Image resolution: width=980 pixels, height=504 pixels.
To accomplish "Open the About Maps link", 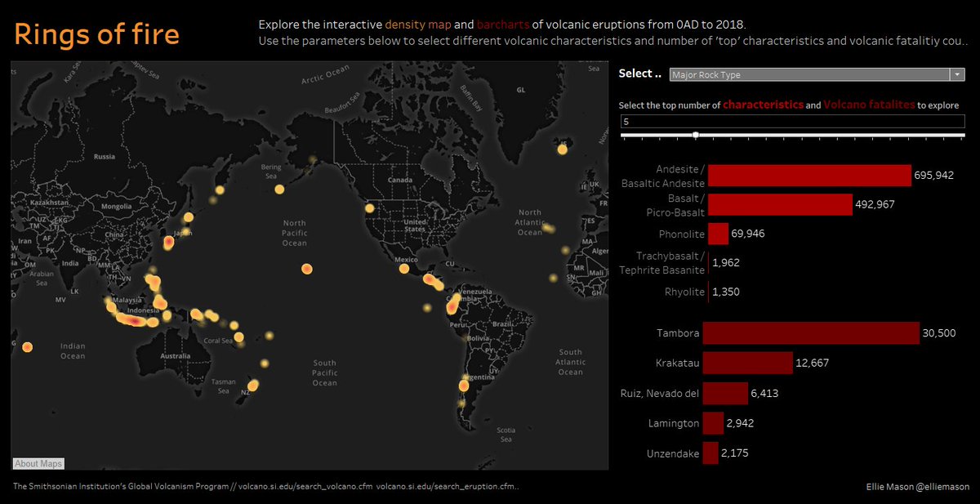I will tap(38, 464).
